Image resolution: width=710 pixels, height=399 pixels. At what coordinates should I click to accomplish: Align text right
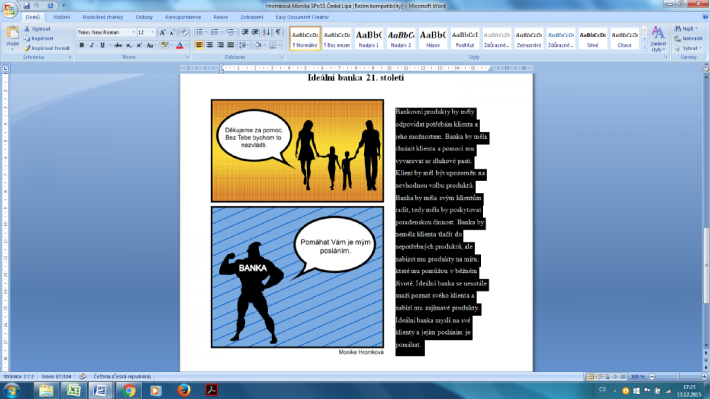(220, 45)
